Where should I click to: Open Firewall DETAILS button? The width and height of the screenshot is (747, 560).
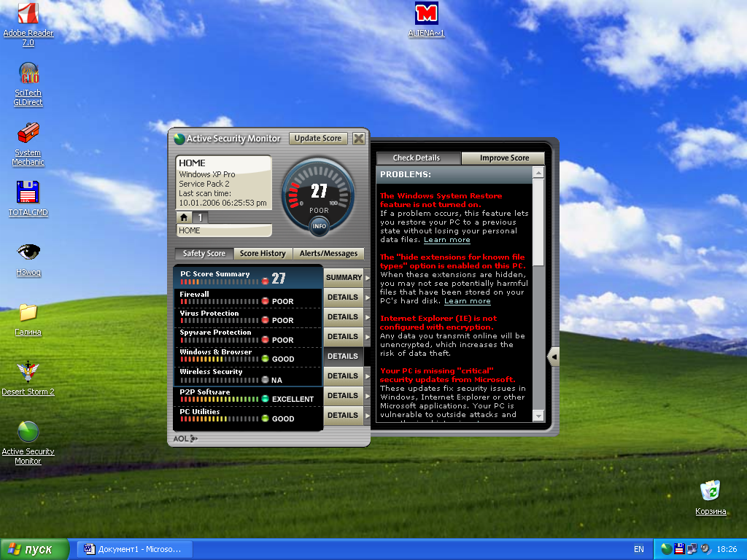[344, 297]
